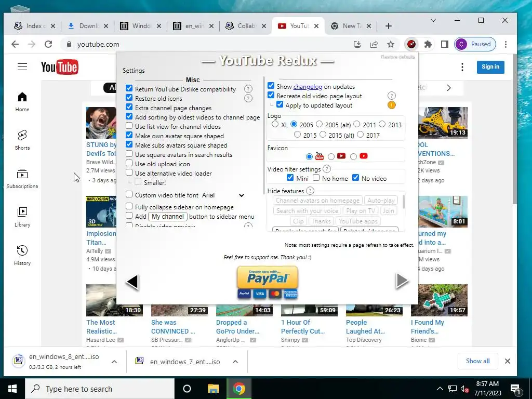Click the PayPal donate button
This screenshot has height=399, width=532.
(x=268, y=282)
